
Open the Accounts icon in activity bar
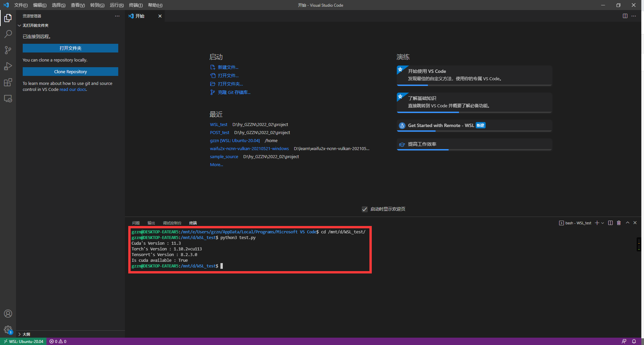tap(8, 314)
